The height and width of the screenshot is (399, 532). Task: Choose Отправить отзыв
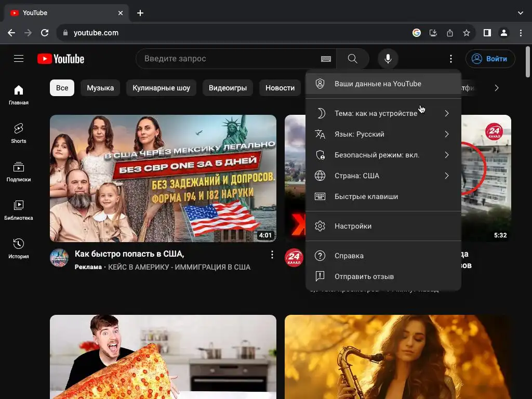coord(383,276)
